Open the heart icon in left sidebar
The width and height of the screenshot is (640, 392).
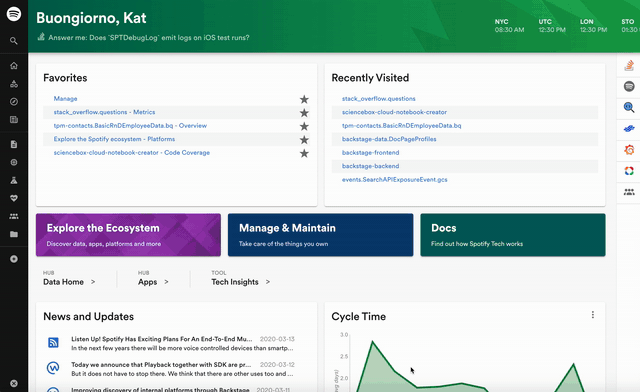pyautogui.click(x=14, y=198)
